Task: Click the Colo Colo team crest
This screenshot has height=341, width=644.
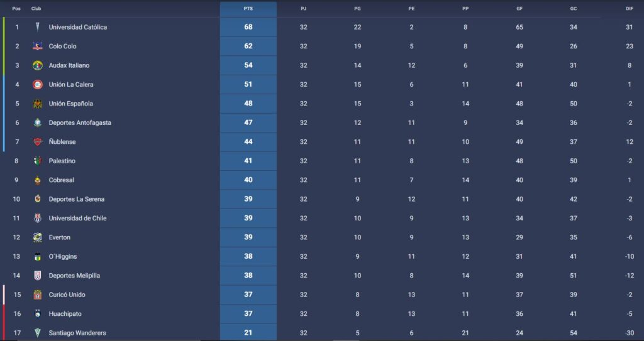Action: [x=37, y=46]
